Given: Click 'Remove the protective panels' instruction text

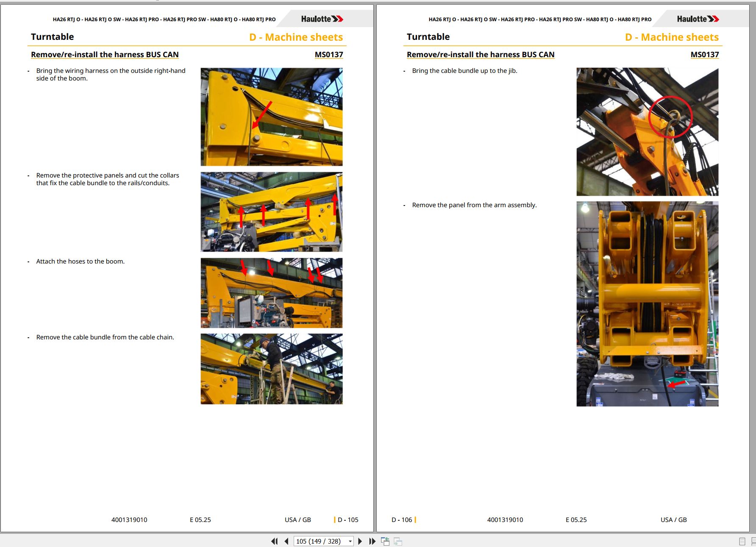Looking at the screenshot, I should coord(108,179).
